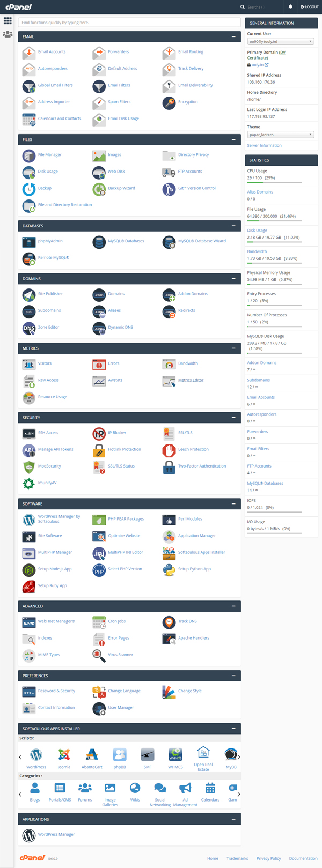Click the Errors icon
The image size is (322, 868).
click(x=99, y=363)
